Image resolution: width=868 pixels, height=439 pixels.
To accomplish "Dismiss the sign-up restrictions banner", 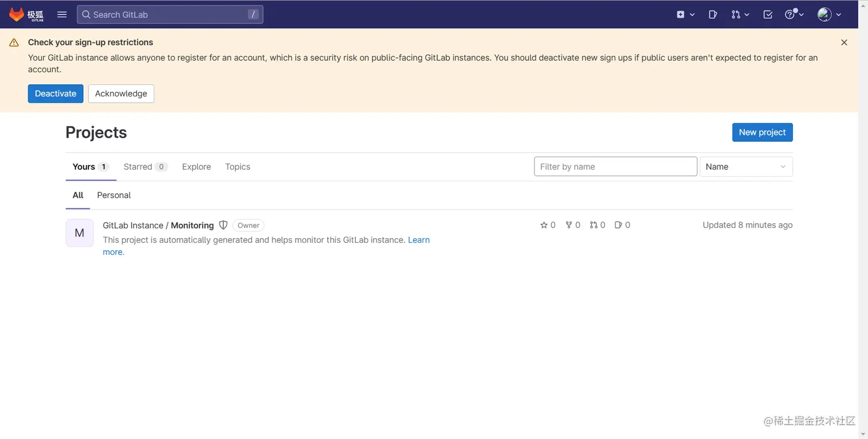I will pyautogui.click(x=844, y=42).
